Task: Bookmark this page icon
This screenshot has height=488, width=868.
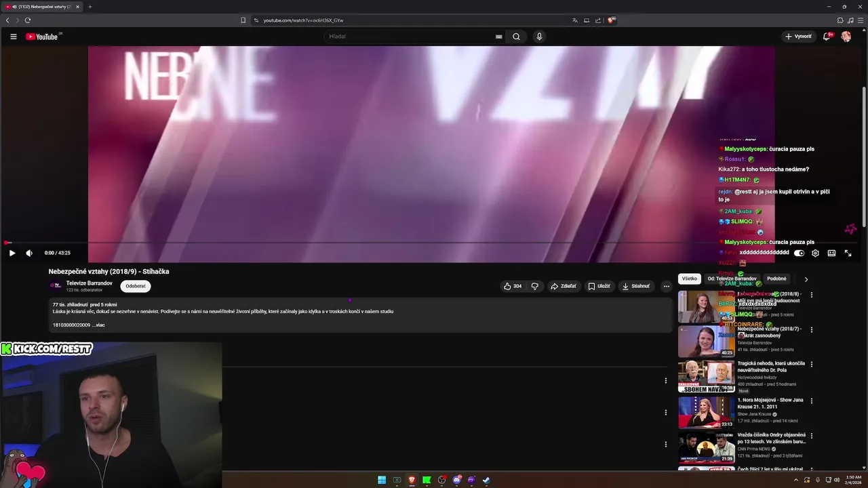Action: [x=243, y=20]
